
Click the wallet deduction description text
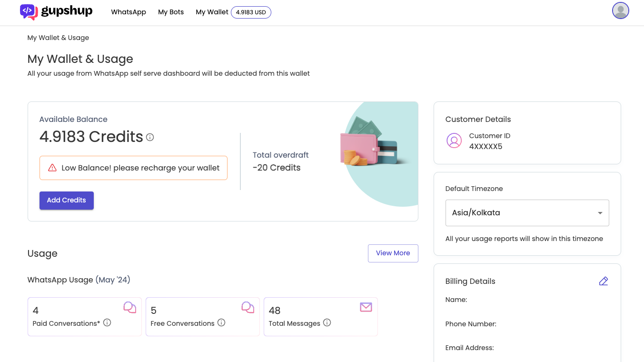168,73
